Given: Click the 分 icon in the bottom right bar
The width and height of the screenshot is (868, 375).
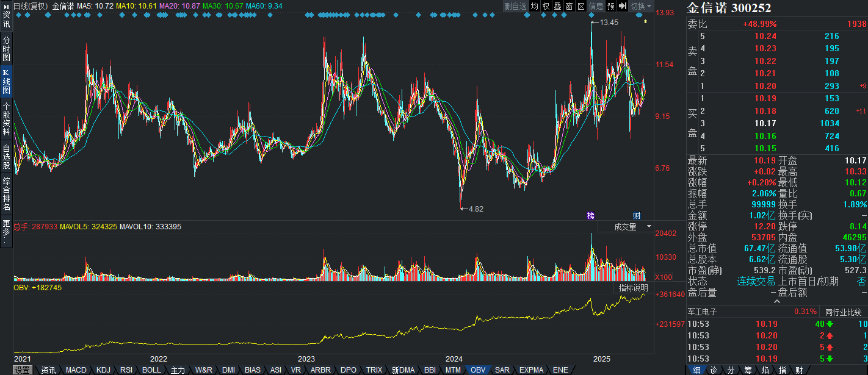Looking at the screenshot, I should (731, 370).
